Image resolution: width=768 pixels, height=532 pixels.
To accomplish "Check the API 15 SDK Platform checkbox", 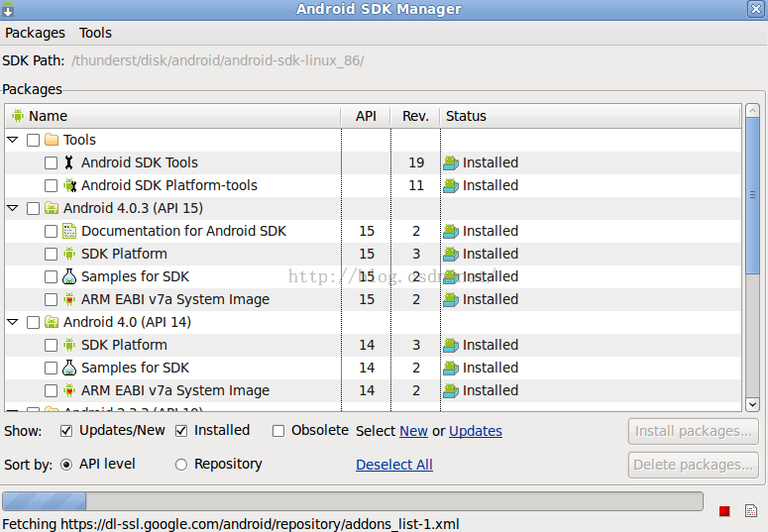I will tap(51, 254).
